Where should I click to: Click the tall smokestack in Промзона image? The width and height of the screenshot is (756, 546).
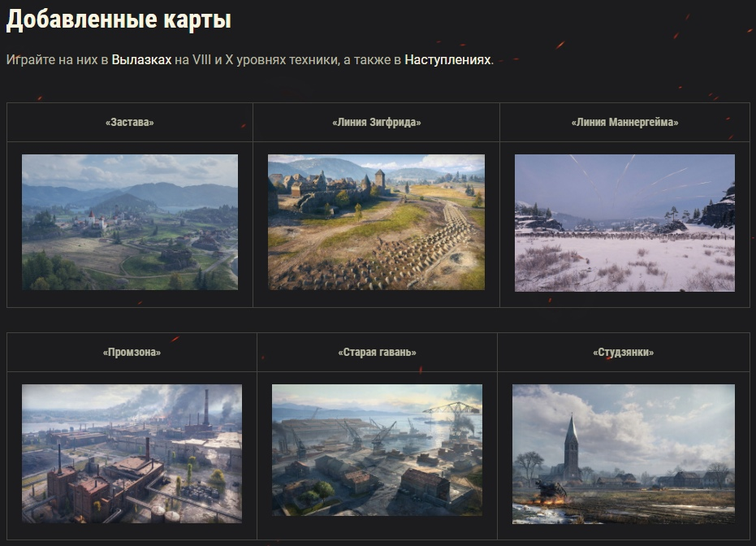point(205,408)
